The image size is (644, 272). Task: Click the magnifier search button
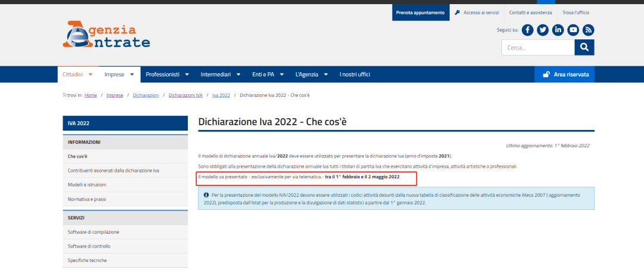click(584, 48)
